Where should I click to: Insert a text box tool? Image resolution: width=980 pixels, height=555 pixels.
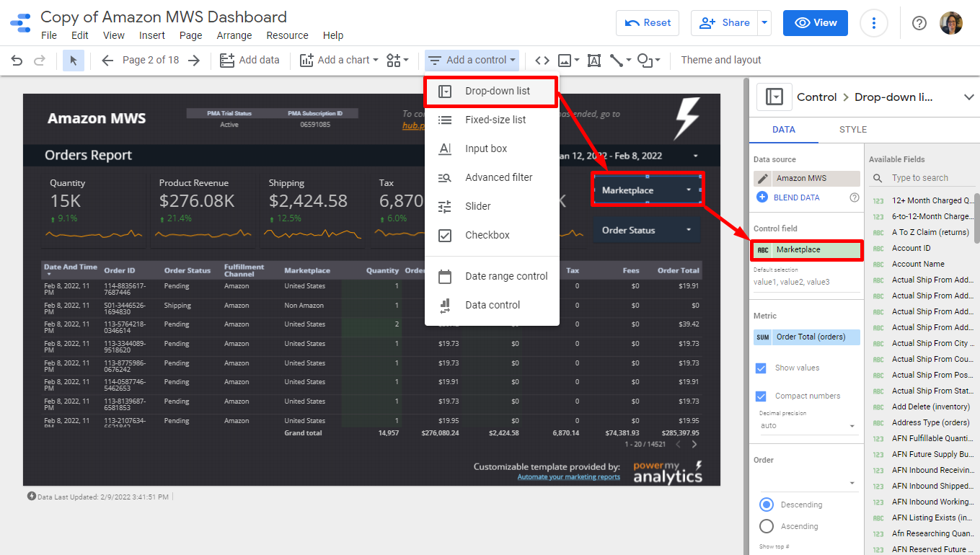point(594,61)
